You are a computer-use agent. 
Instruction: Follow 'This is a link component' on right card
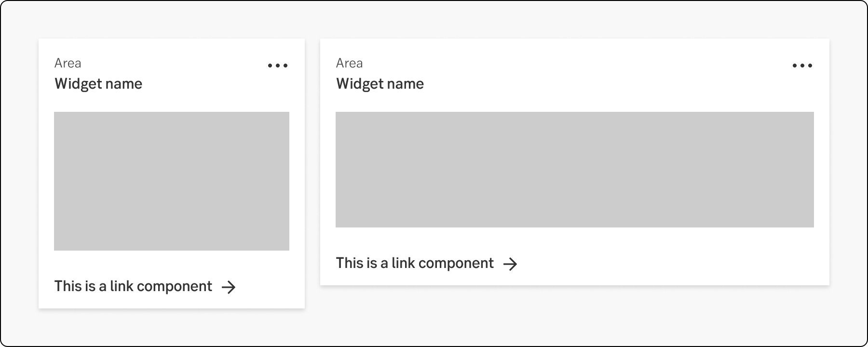(x=415, y=263)
